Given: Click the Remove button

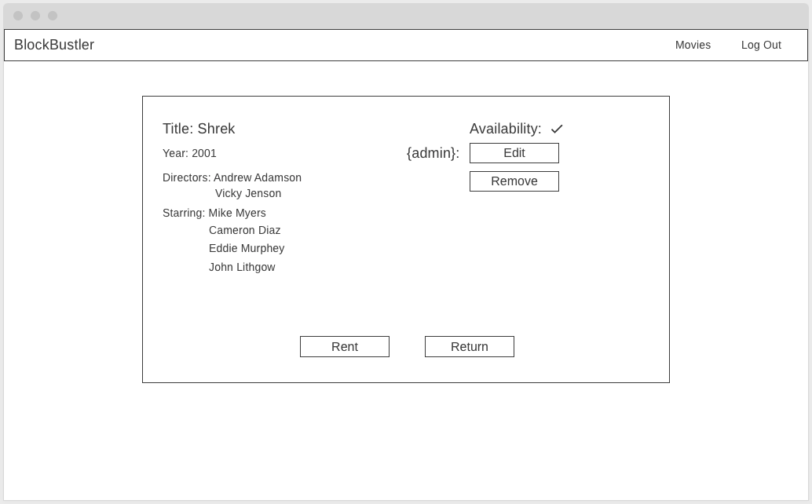Looking at the screenshot, I should 514,181.
